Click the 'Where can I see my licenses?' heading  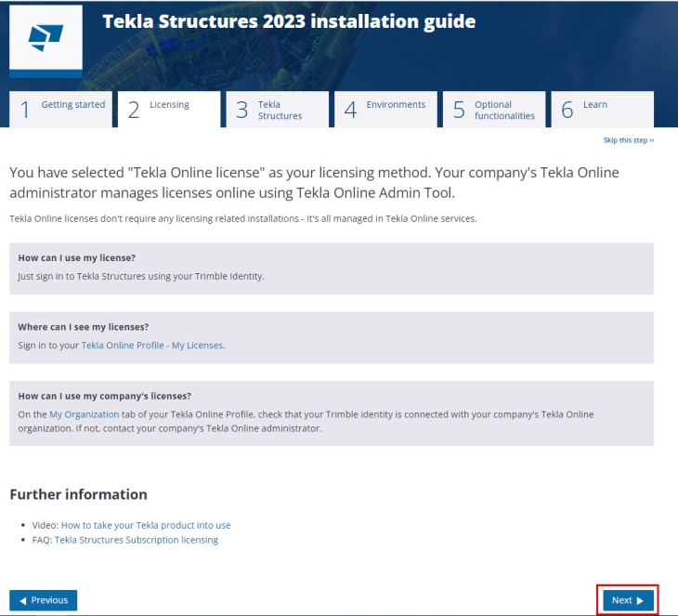click(x=84, y=327)
